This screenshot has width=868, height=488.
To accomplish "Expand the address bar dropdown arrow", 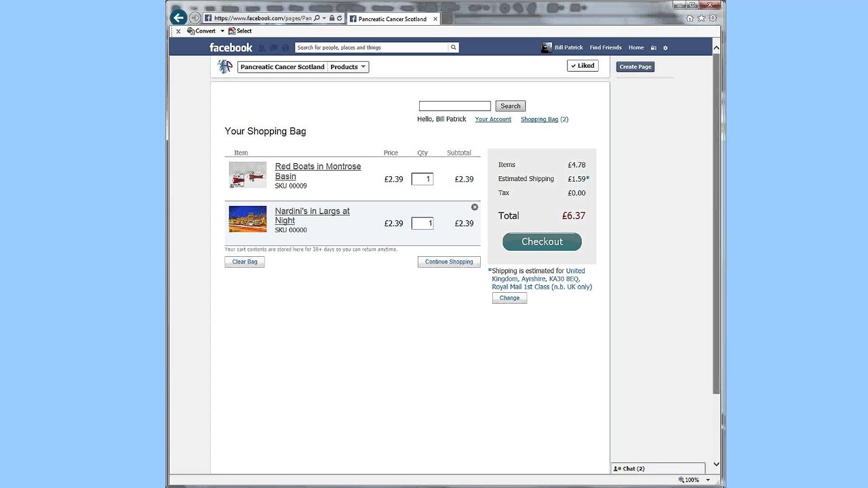I will coord(324,18).
